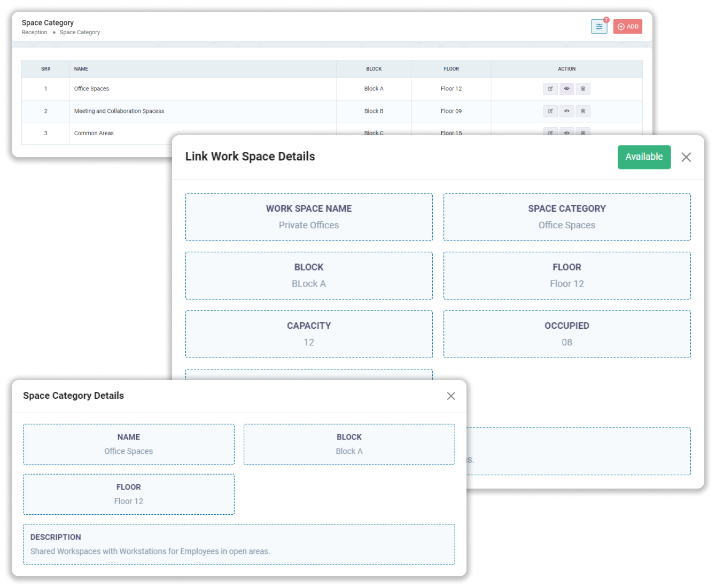Click the Capacity field showing 12
Viewport: 716px width, 588px height.
point(309,334)
